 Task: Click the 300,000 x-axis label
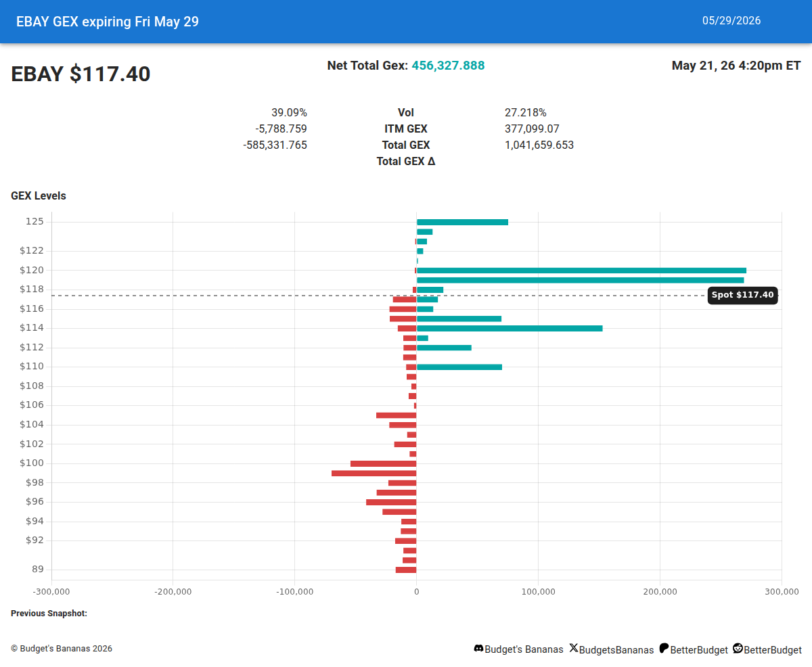(782, 592)
